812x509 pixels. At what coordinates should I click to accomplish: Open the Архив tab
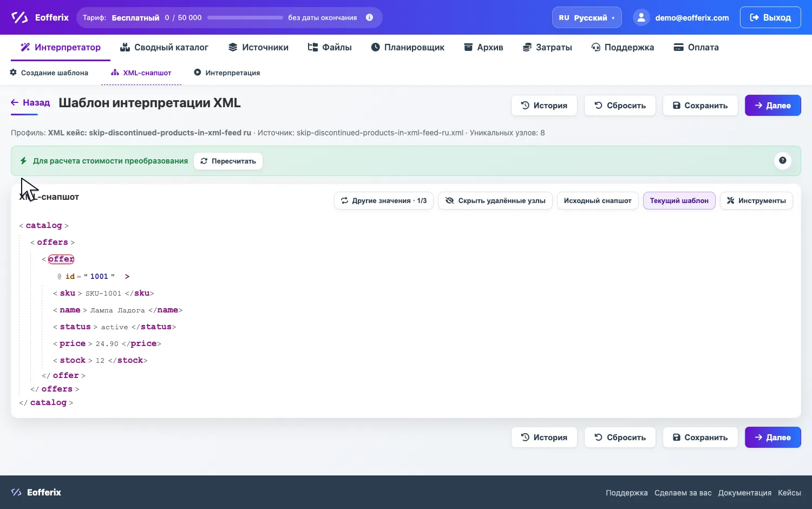click(483, 47)
